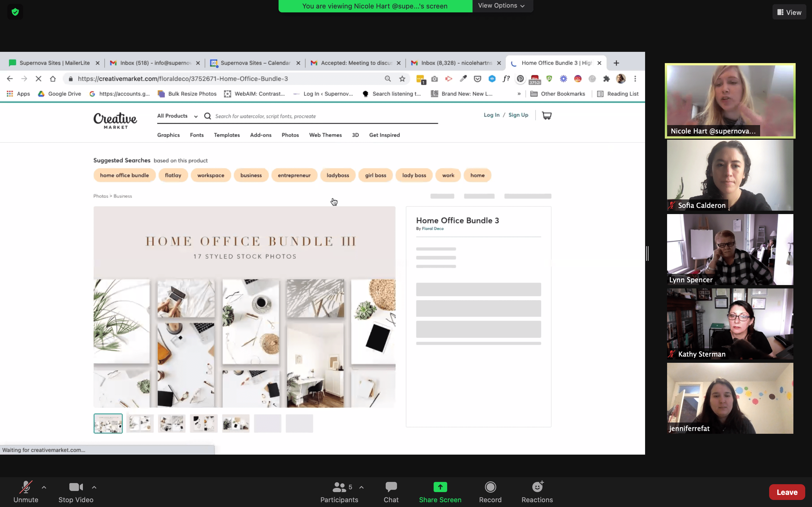The image size is (812, 507).
Task: Click the green encryption shield icon
Action: (15, 12)
